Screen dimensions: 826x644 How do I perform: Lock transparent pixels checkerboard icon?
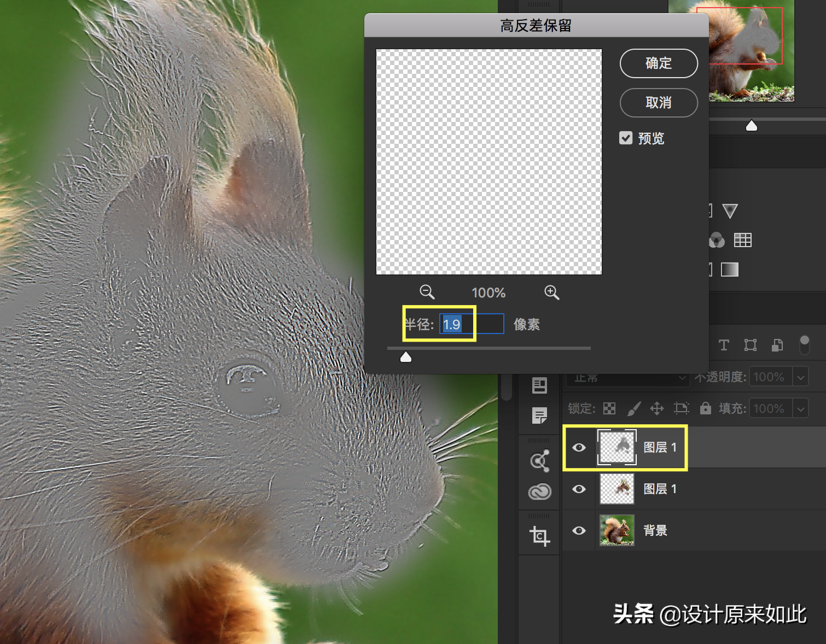tap(609, 408)
